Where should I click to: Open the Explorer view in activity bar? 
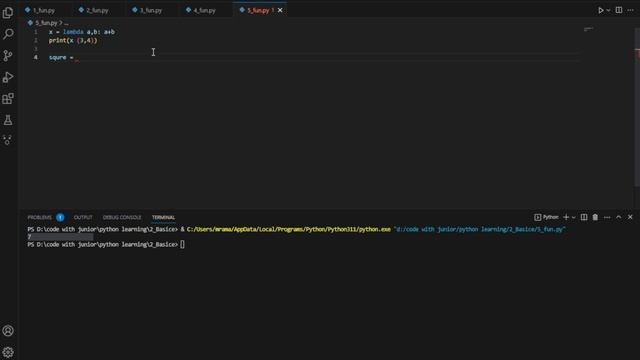coord(8,13)
